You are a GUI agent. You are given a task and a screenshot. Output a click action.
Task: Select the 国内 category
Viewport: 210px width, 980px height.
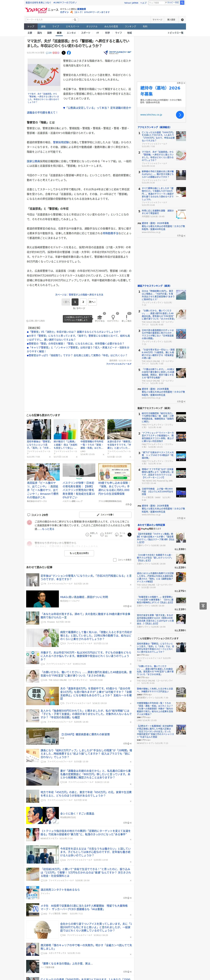[x=40, y=33]
